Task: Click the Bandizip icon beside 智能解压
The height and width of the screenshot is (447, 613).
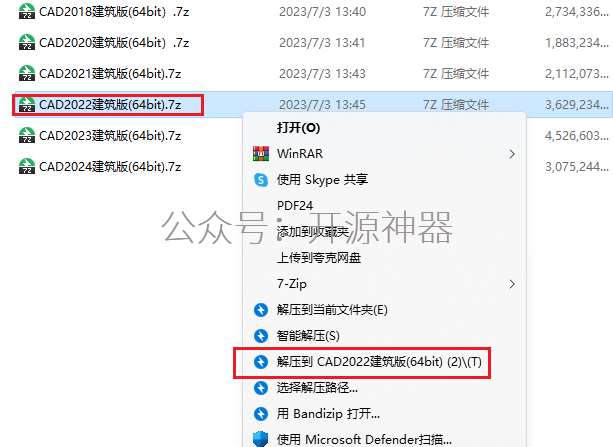Action: pyautogui.click(x=261, y=336)
